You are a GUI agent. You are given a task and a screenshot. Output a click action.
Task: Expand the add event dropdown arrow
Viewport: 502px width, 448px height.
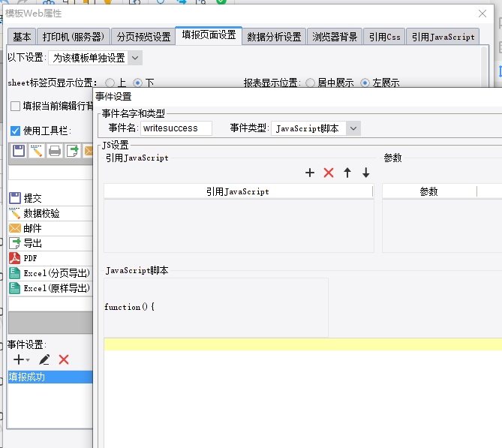tap(28, 360)
